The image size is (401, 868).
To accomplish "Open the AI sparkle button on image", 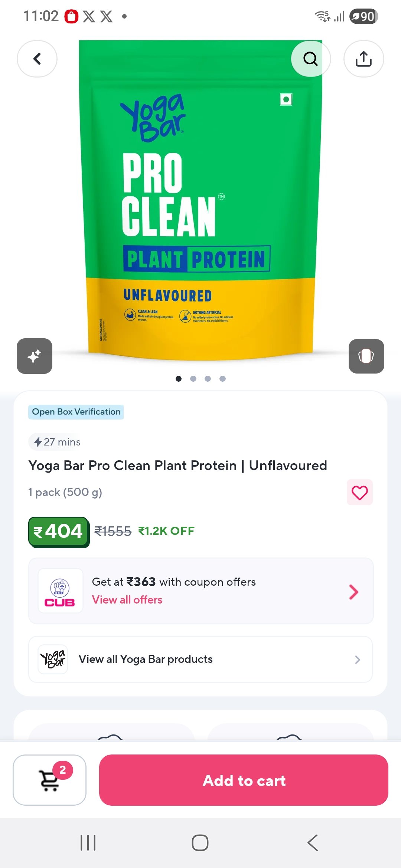I will 35,356.
